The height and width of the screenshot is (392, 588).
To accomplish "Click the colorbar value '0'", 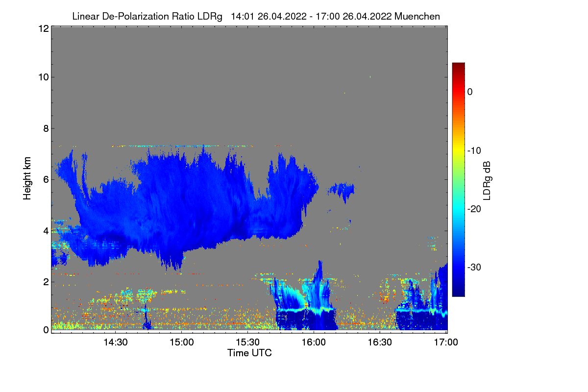I will point(470,92).
